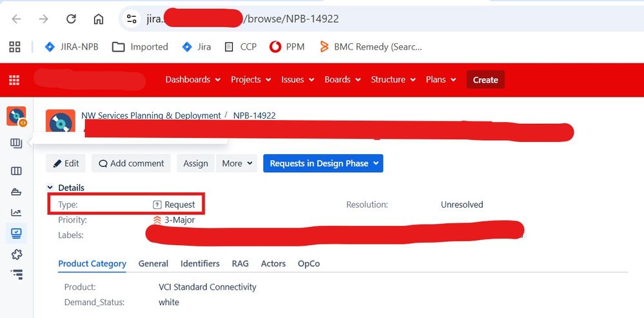Click the Edit button

pos(66,163)
